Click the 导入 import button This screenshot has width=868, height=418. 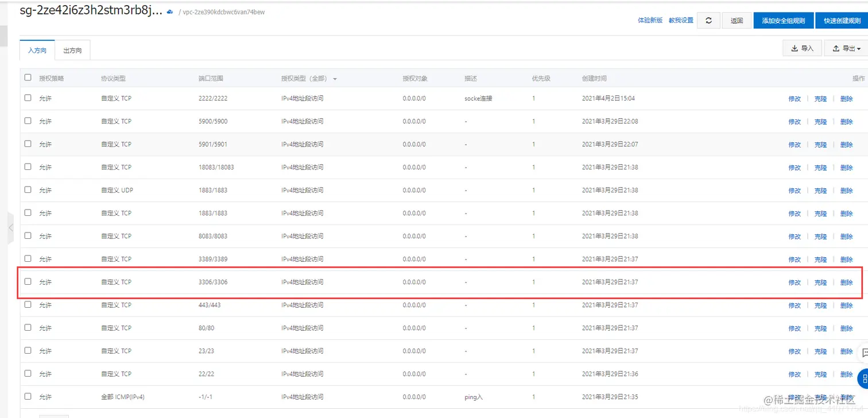pos(802,48)
